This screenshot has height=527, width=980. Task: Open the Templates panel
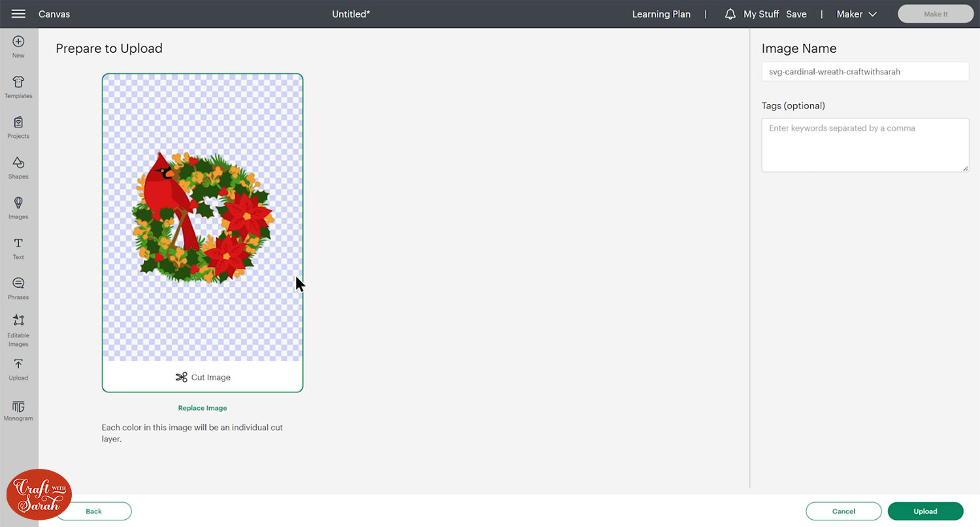click(18, 87)
